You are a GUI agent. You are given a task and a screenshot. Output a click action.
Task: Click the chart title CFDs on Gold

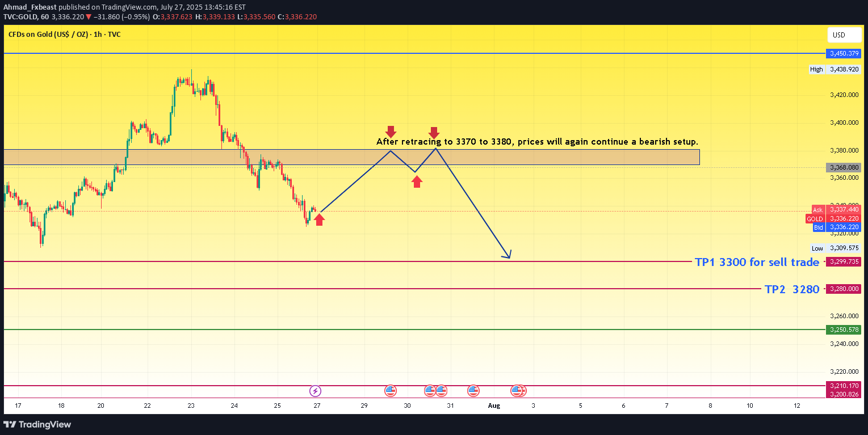point(64,35)
